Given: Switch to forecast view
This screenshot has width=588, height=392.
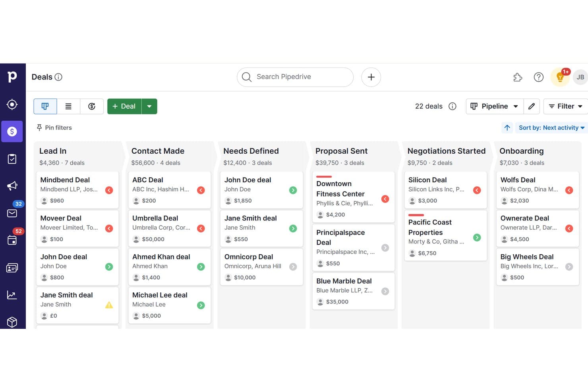Looking at the screenshot, I should [92, 106].
